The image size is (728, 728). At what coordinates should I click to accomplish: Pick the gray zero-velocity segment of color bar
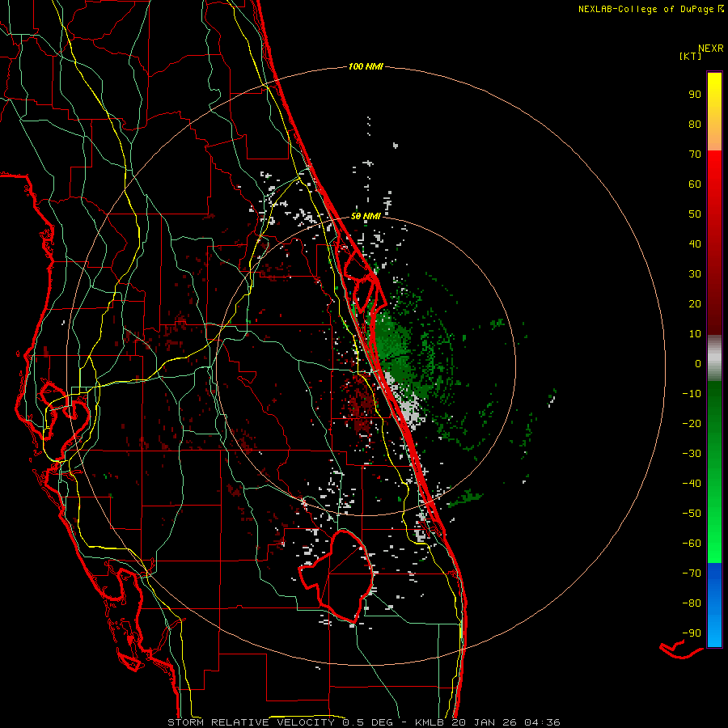(x=714, y=358)
